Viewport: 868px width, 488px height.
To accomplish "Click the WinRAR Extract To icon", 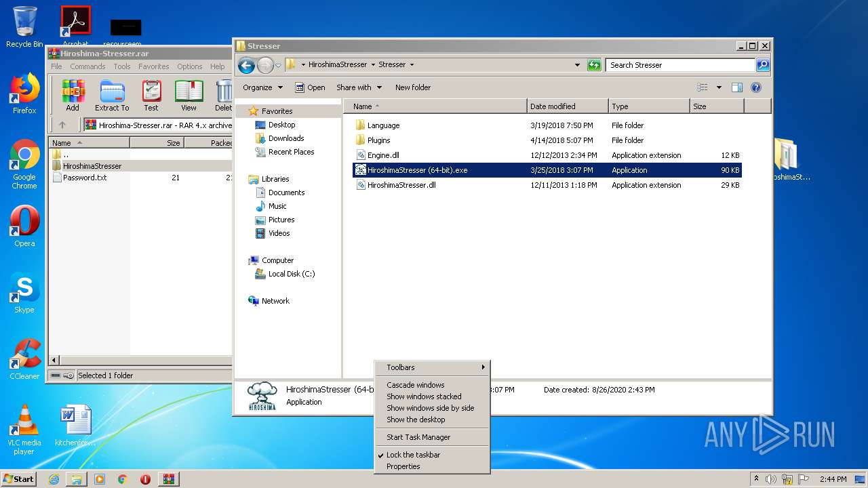I will (112, 96).
